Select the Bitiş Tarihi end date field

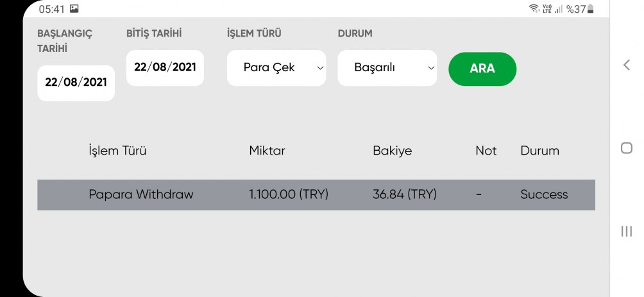click(x=165, y=68)
